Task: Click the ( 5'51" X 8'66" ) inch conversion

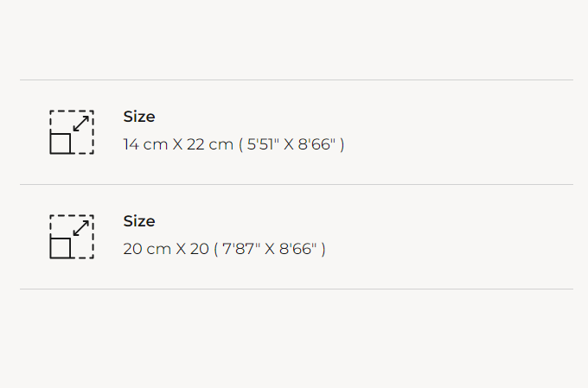Action: (x=291, y=144)
